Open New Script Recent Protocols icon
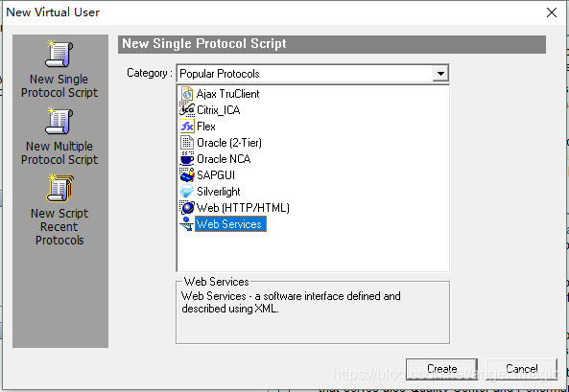569x392 pixels. pyautogui.click(x=59, y=188)
